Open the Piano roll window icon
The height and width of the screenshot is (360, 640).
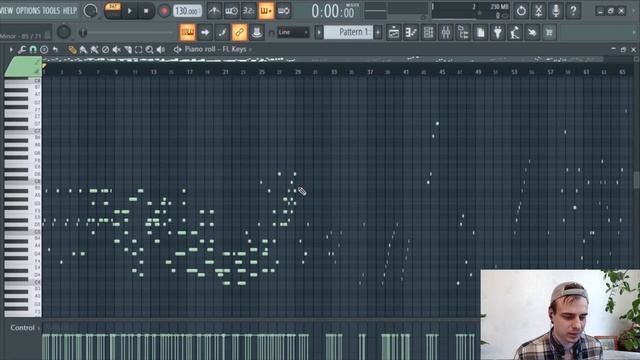[x=411, y=32]
